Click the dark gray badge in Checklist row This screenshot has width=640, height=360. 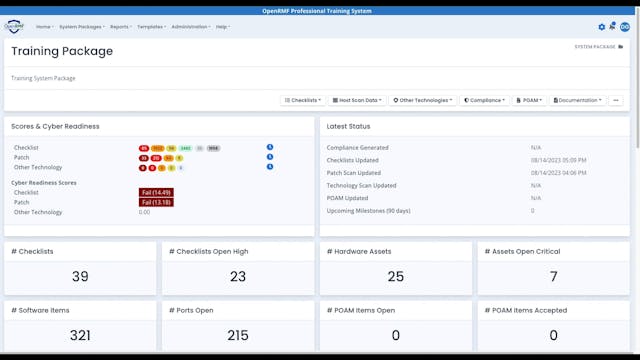213,148
